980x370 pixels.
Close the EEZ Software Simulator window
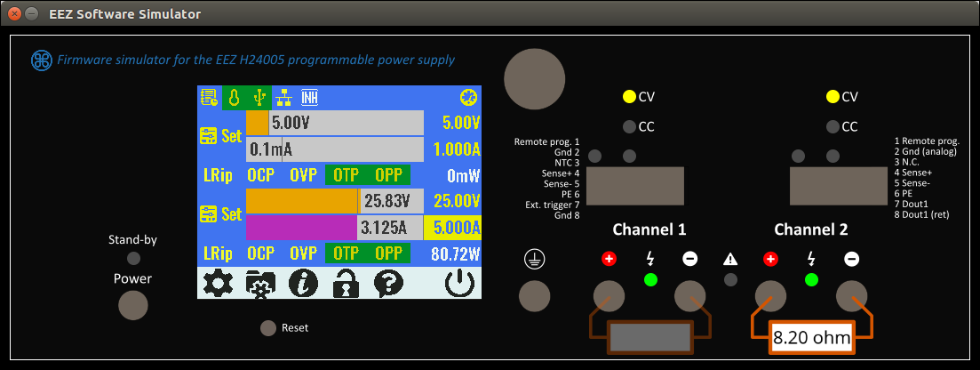[x=16, y=13]
